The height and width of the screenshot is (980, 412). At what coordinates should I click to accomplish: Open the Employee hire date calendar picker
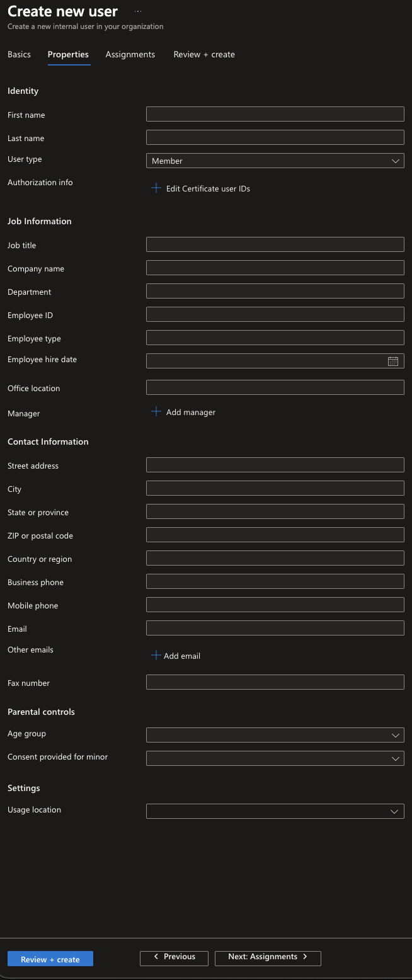393,361
